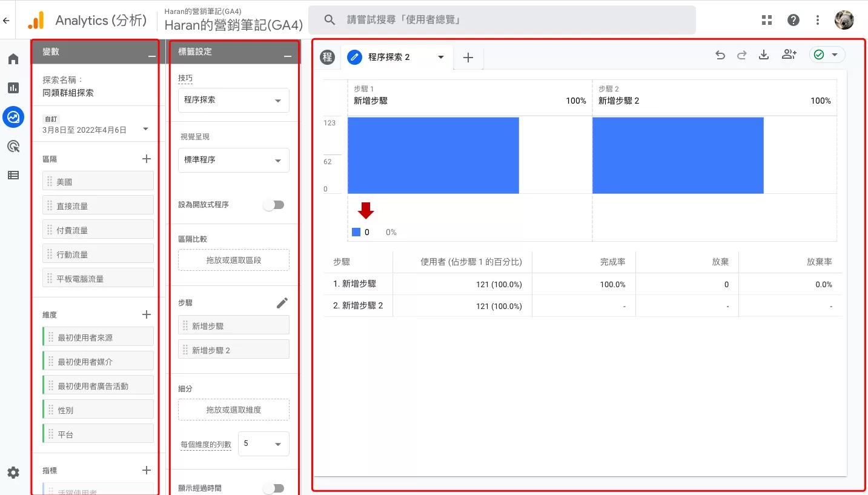The width and height of the screenshot is (868, 495).
Task: Share exploration with add-users icon
Action: (x=789, y=55)
